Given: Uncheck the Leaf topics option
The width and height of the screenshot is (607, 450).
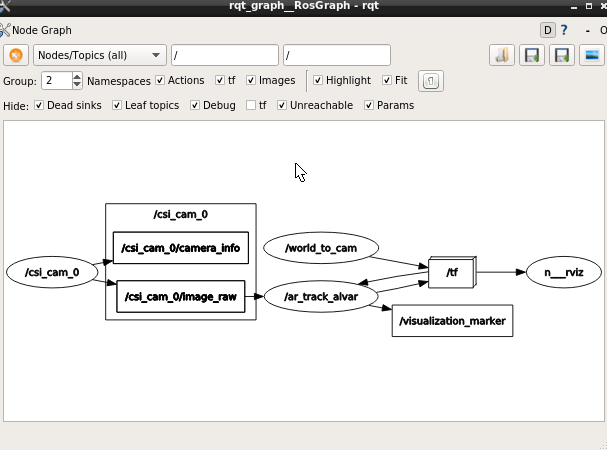Looking at the screenshot, I should pos(116,105).
